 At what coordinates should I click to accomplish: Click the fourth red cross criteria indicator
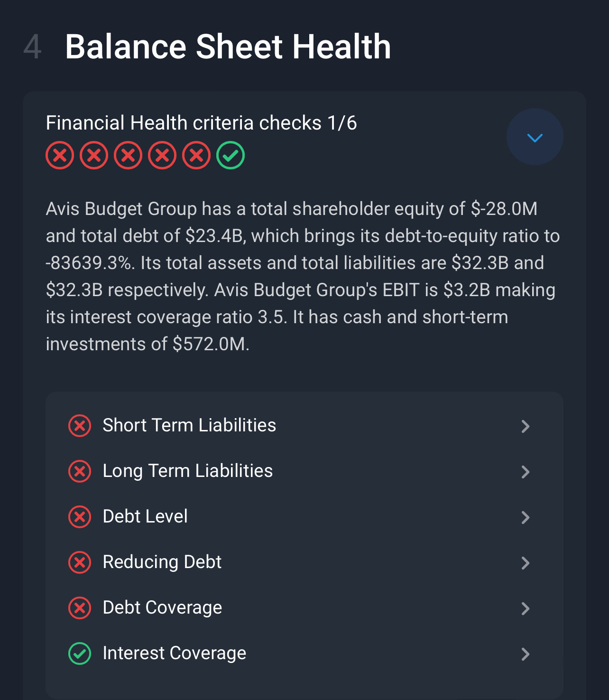[x=162, y=154]
